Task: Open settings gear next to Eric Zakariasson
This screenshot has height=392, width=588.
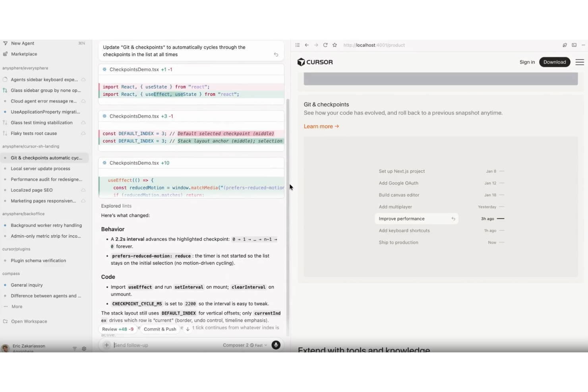Action: pyautogui.click(x=84, y=349)
